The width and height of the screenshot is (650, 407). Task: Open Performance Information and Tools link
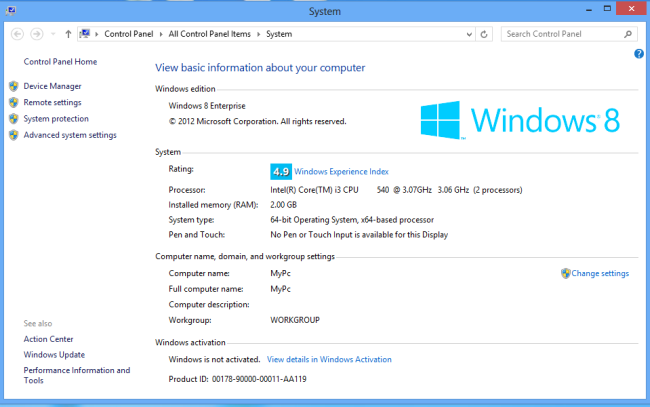[77, 375]
